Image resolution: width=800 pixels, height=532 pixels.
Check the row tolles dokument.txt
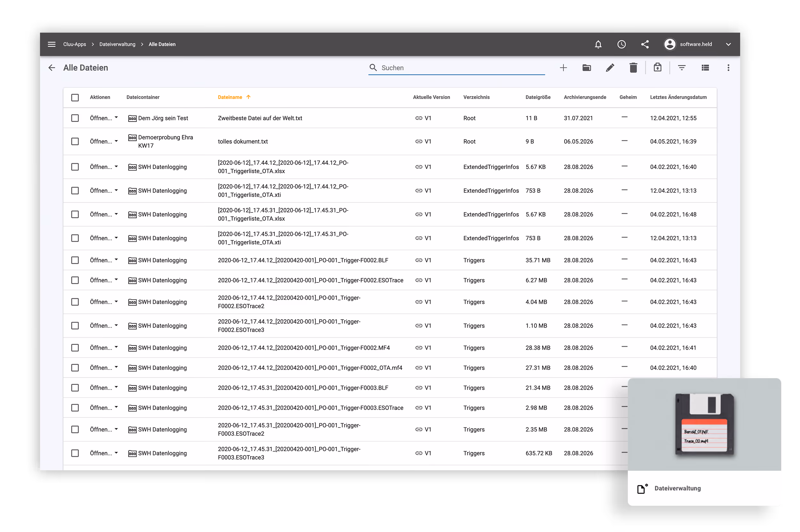point(75,141)
